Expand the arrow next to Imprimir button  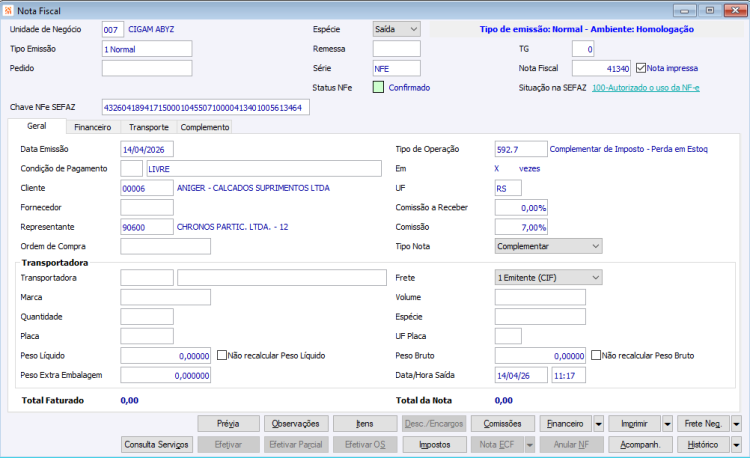coord(667,424)
